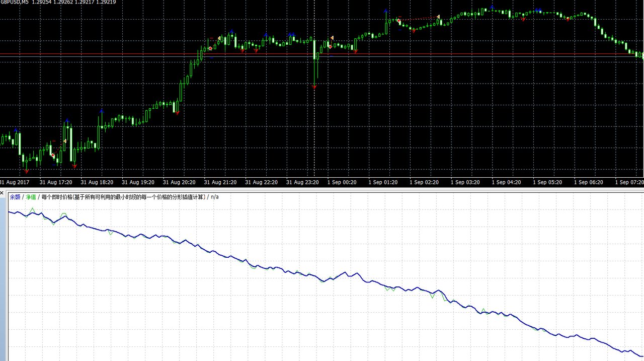The width and height of the screenshot is (644, 361).
Task: Close the strategy tester graph panel
Action: [x=2, y=192]
